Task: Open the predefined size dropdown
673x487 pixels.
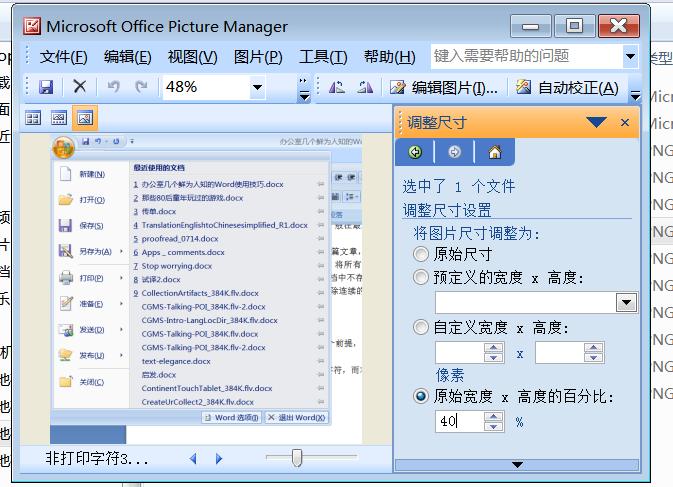Action: pos(626,302)
